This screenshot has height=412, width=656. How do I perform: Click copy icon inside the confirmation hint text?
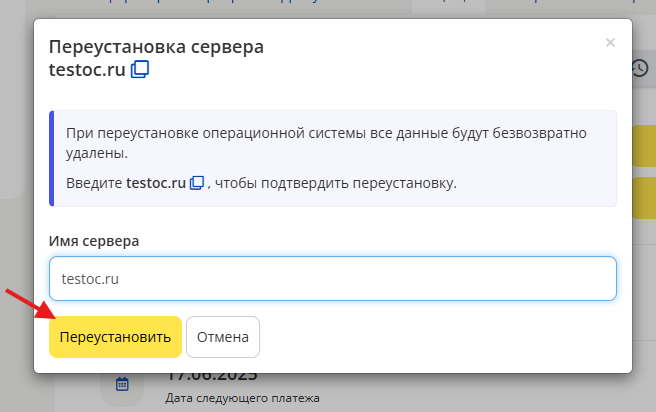click(x=198, y=183)
